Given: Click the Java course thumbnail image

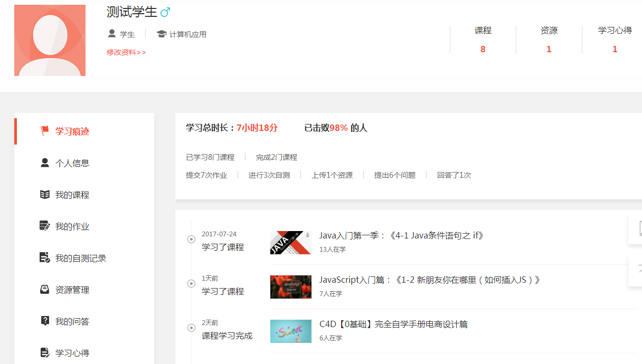Looking at the screenshot, I should (x=290, y=243).
